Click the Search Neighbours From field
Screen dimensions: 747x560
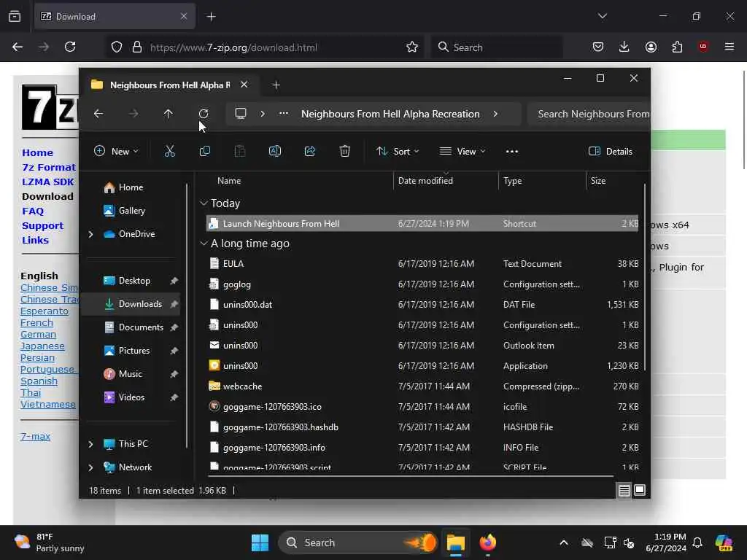[x=589, y=114]
